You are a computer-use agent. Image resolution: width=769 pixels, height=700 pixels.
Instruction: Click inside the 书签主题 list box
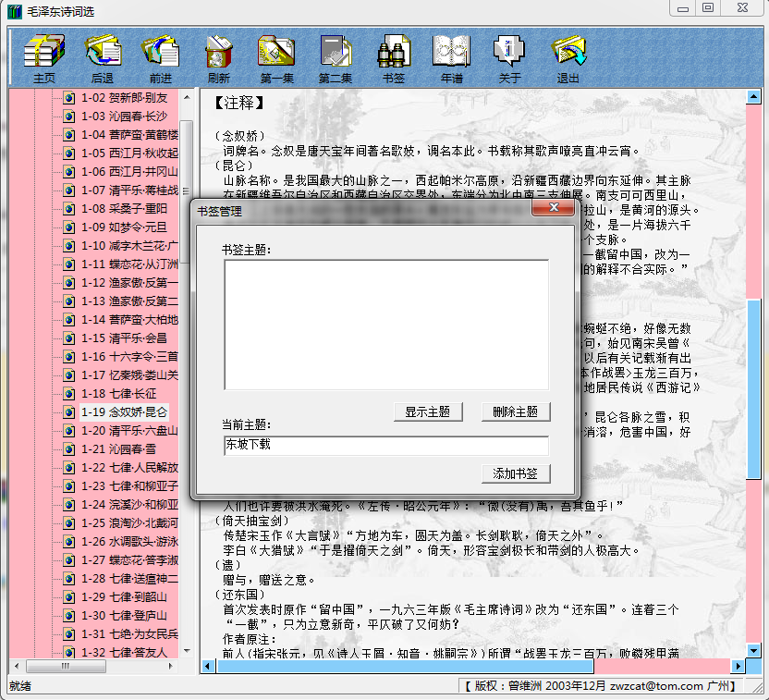tap(386, 325)
